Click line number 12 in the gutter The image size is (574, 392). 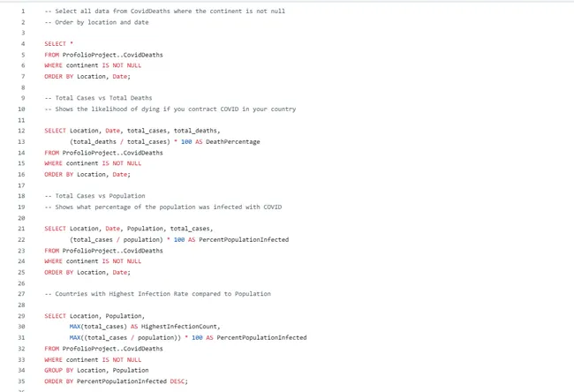(x=21, y=131)
